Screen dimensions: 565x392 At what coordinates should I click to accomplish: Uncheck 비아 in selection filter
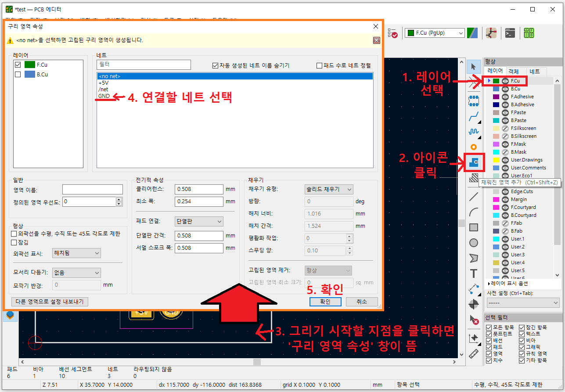tap(522, 341)
